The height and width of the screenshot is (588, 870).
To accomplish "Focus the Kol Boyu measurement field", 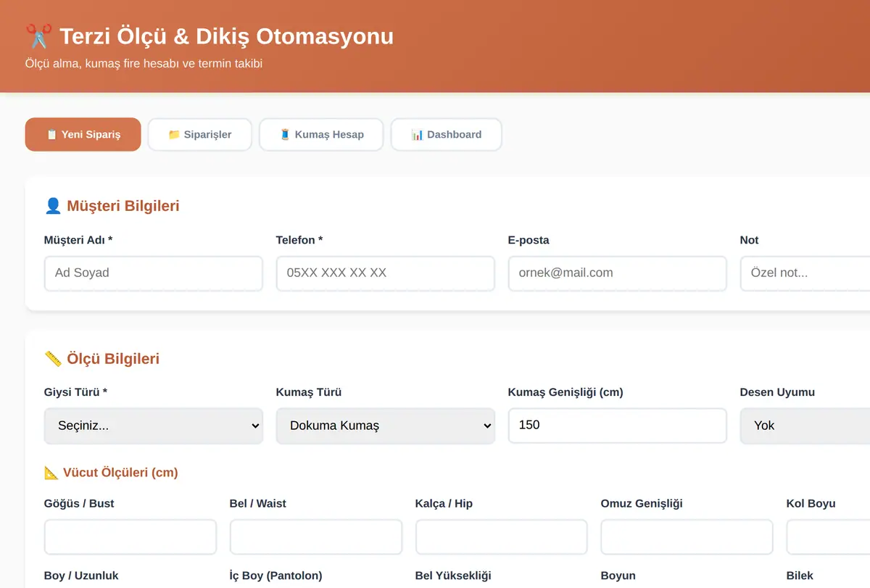I will coord(828,537).
